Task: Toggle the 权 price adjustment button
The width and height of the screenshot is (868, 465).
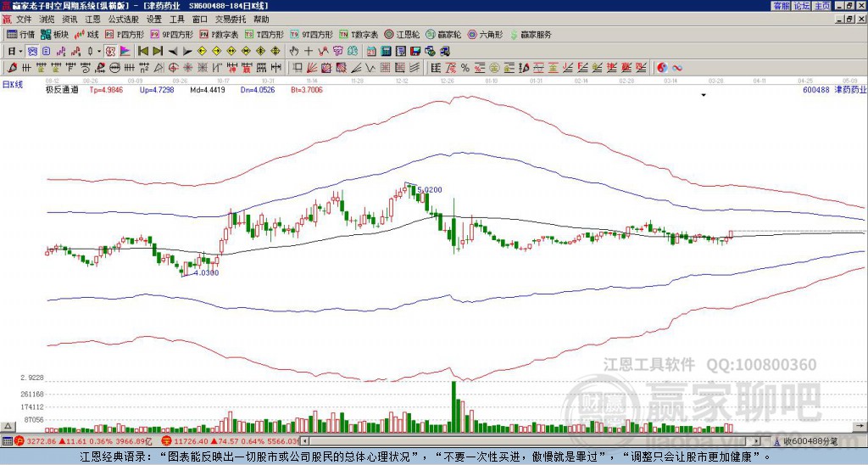Action: 111,52
